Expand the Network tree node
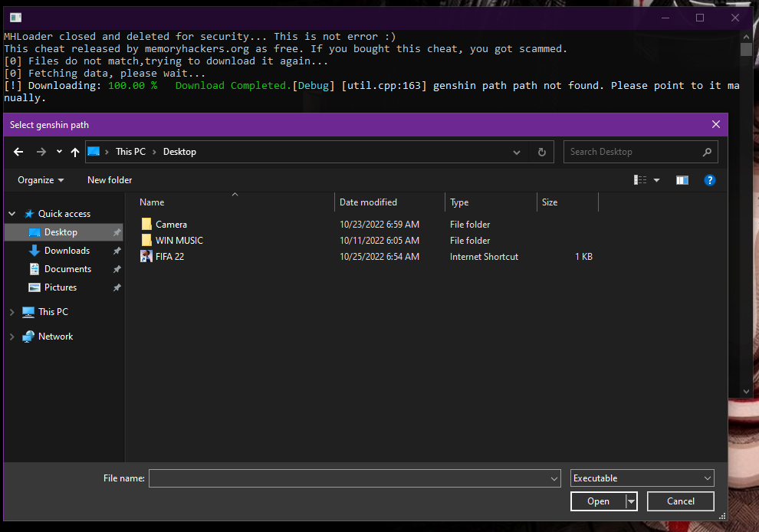Image resolution: width=759 pixels, height=532 pixels. [12, 337]
